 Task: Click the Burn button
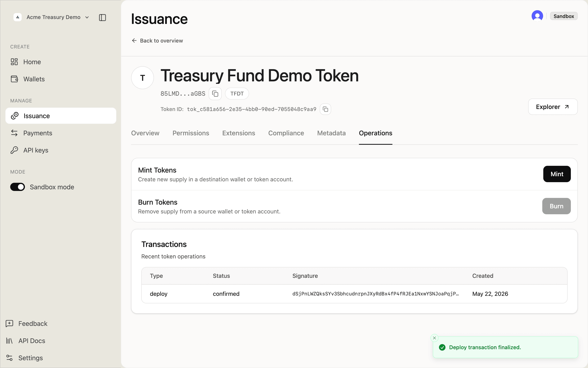(556, 206)
